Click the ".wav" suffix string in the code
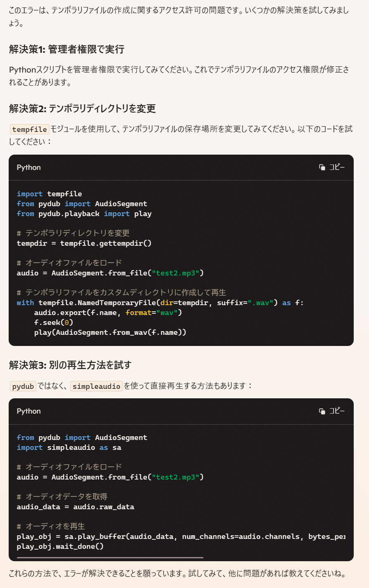Image resolution: width=369 pixels, height=588 pixels. click(263, 303)
